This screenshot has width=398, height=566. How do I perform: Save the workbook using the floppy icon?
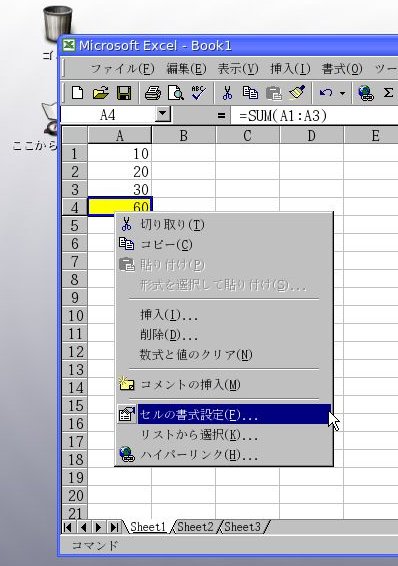124,93
